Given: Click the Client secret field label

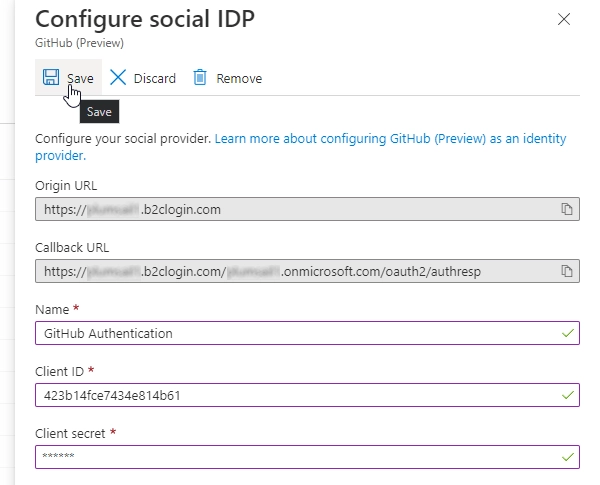Looking at the screenshot, I should click(x=70, y=434).
